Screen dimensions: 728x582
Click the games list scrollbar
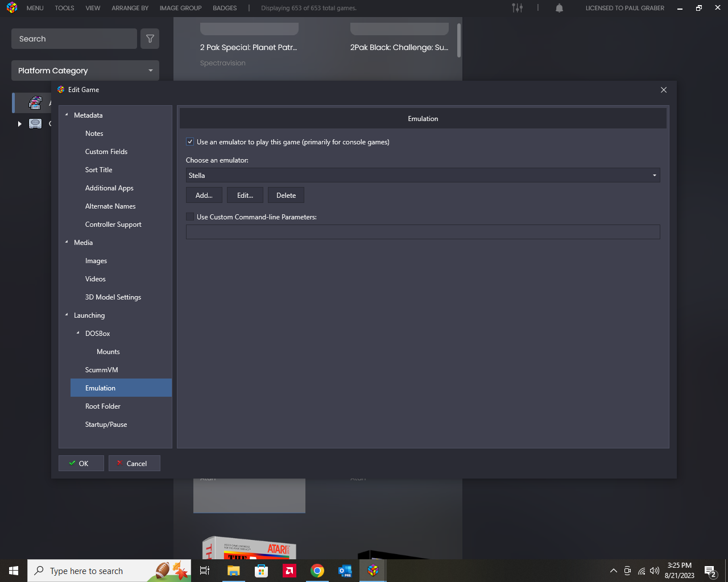(x=459, y=40)
